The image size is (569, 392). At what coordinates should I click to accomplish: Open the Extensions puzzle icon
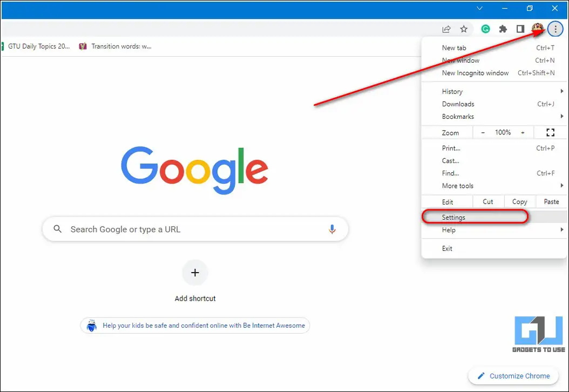pos(503,29)
